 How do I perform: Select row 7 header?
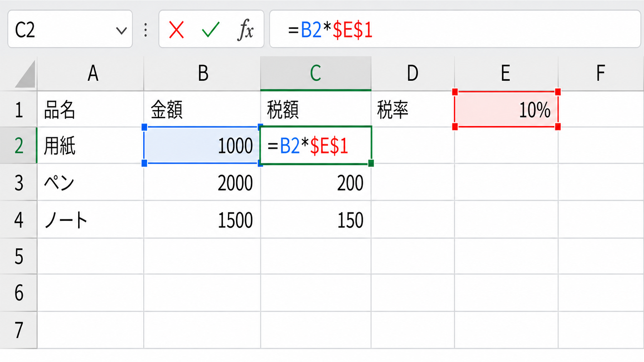18,330
